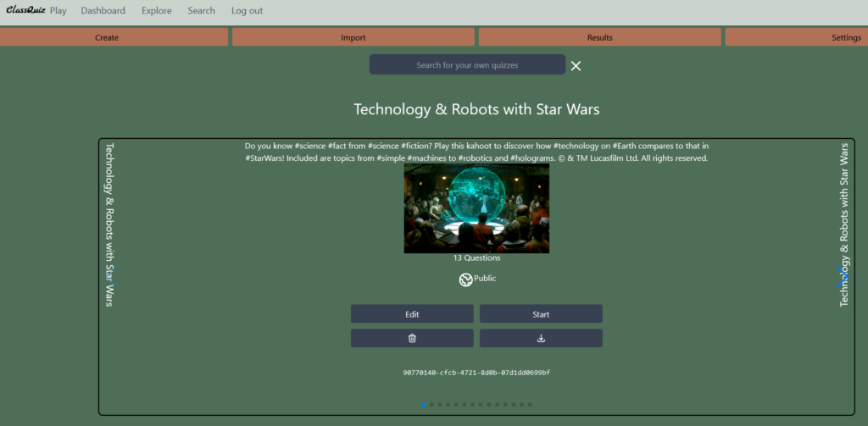Click the ClassQuiz logo
The image size is (868, 426).
click(x=25, y=10)
